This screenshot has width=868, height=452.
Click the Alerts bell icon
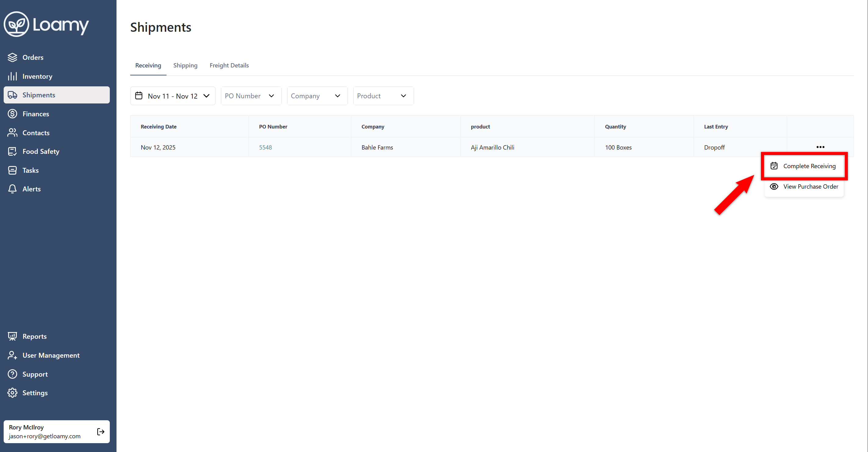click(12, 189)
